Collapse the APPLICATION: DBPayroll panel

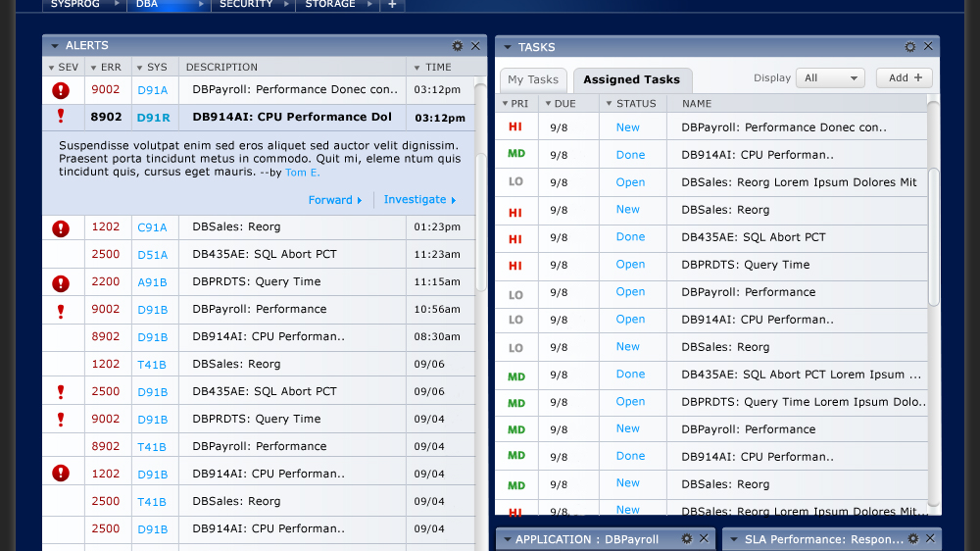(508, 539)
